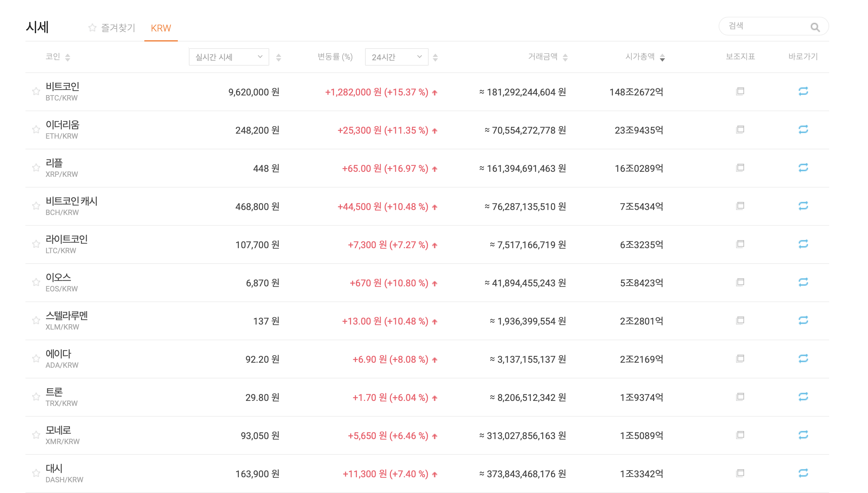Click Litecoin trade shortcut icon

[803, 244]
